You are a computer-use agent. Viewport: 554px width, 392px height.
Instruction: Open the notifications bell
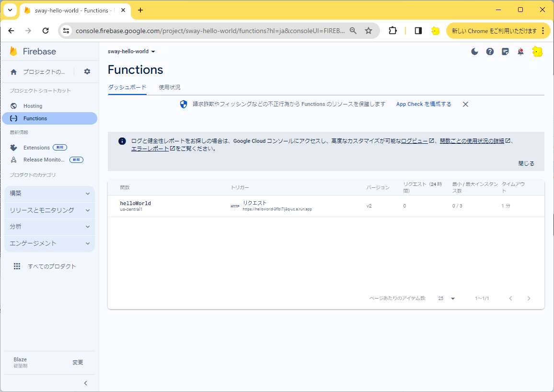coord(520,52)
